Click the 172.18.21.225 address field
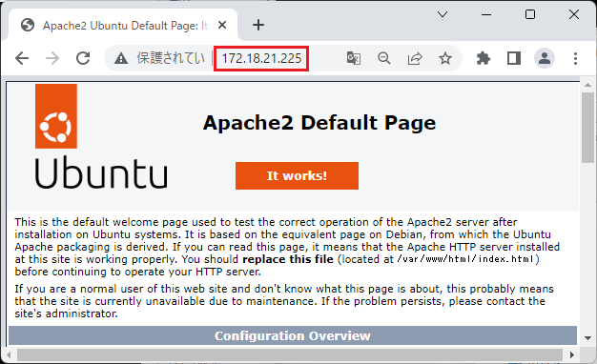 [261, 58]
